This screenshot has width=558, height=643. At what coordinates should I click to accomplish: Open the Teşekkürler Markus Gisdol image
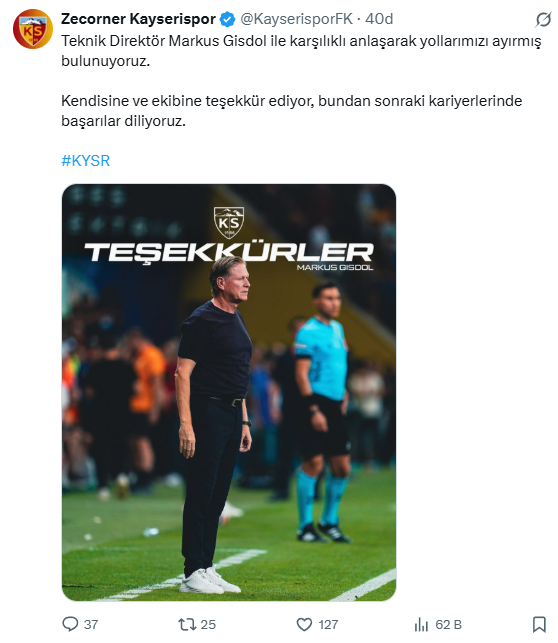[229, 392]
